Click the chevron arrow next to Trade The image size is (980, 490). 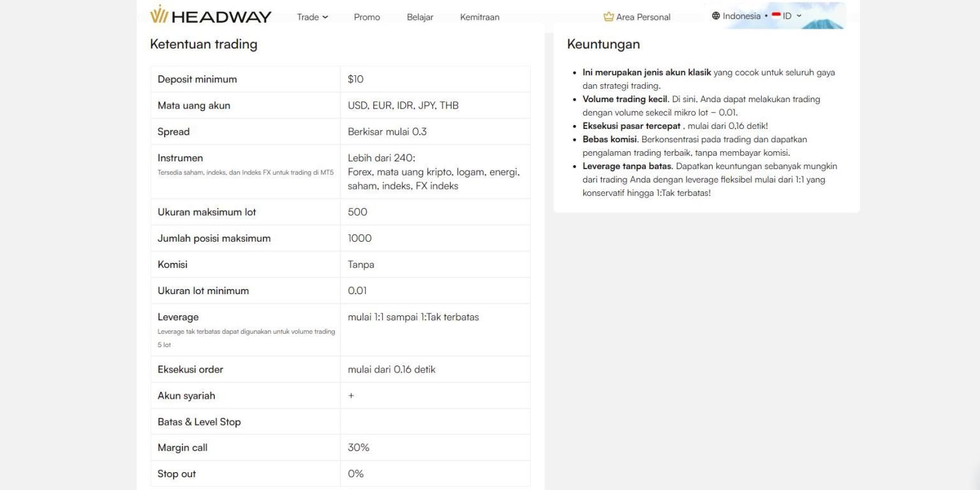[x=325, y=17]
